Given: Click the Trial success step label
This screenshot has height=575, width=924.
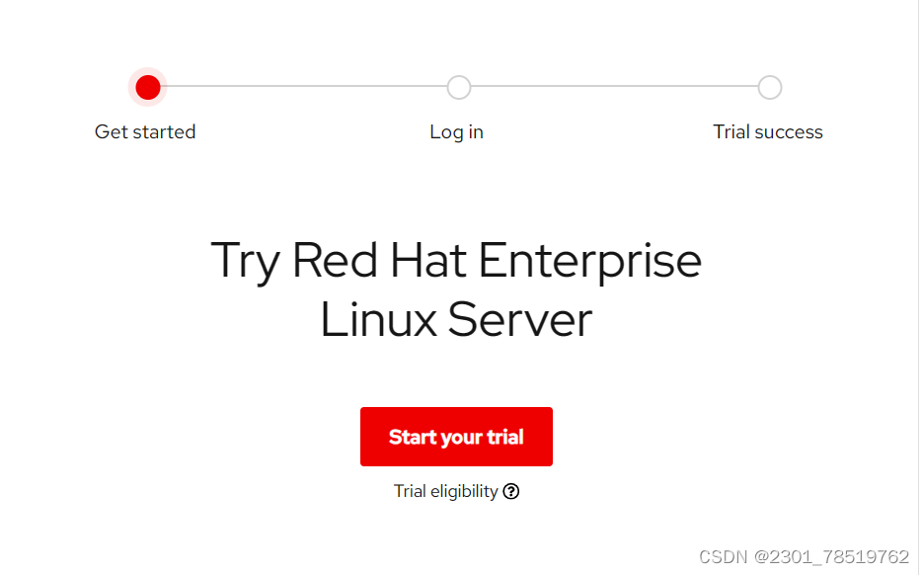Looking at the screenshot, I should pos(767,131).
